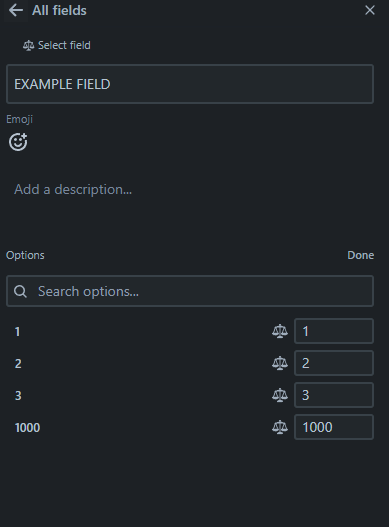This screenshot has width=389, height=527.
Task: Select option labeled 3
Action: click(x=18, y=396)
